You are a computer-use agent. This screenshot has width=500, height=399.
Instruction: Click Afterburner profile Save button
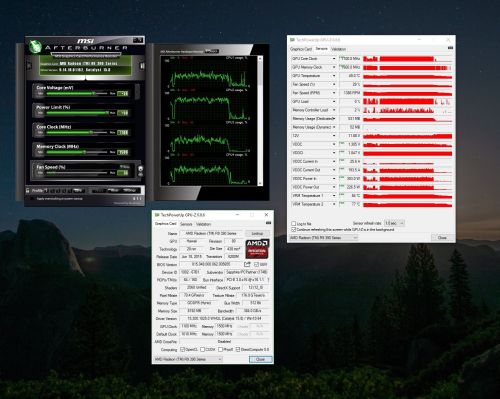pyautogui.click(x=78, y=190)
